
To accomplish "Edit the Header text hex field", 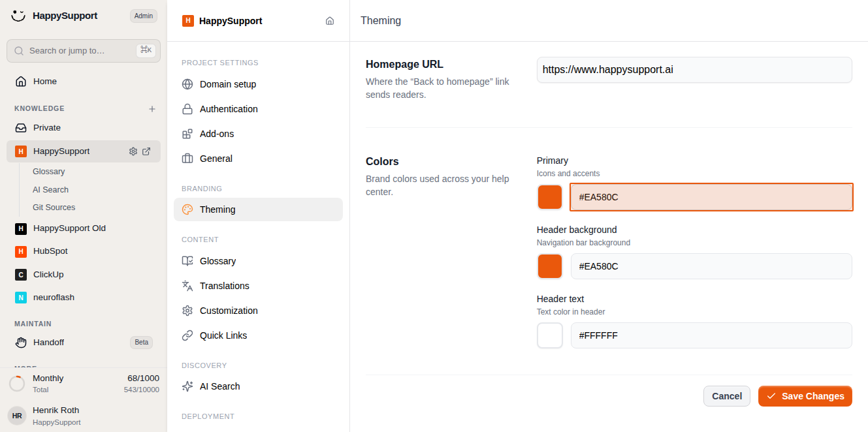I will coord(711,335).
